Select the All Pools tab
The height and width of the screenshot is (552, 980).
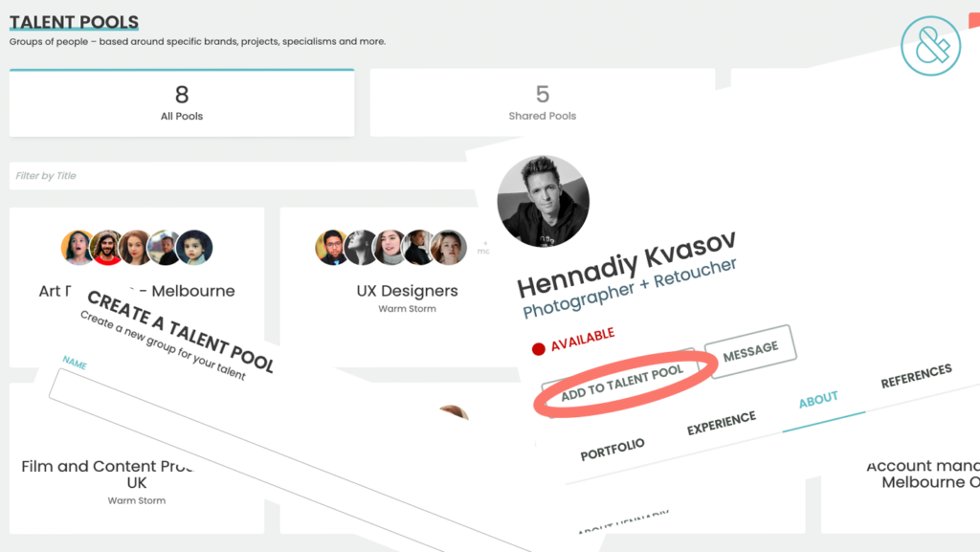(x=182, y=103)
